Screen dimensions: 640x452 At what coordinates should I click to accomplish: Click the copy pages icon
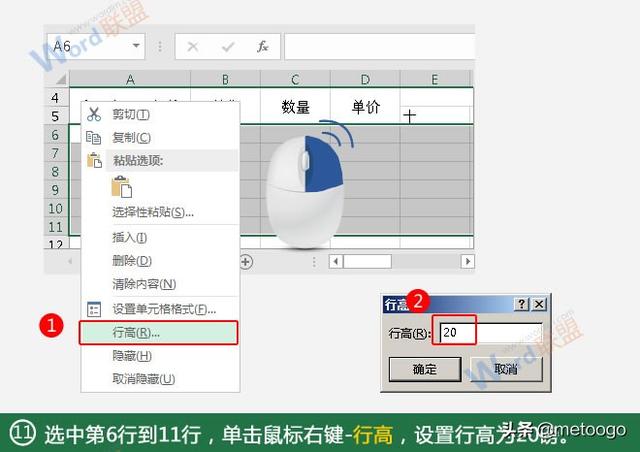tap(94, 138)
